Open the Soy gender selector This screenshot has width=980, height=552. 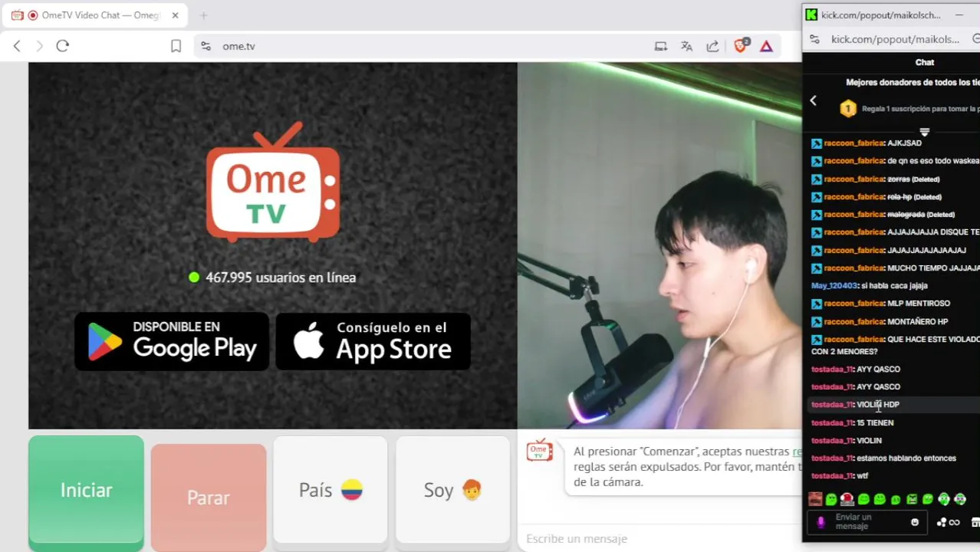[452, 490]
